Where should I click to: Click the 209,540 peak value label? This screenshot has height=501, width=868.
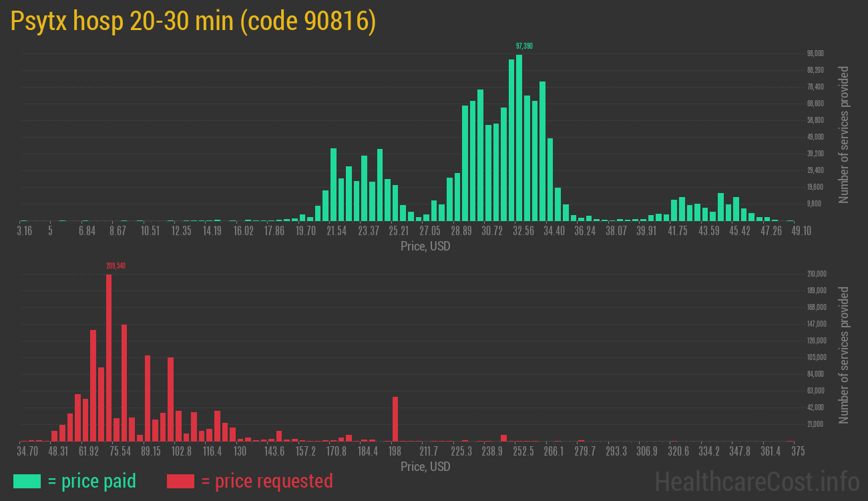tap(116, 266)
